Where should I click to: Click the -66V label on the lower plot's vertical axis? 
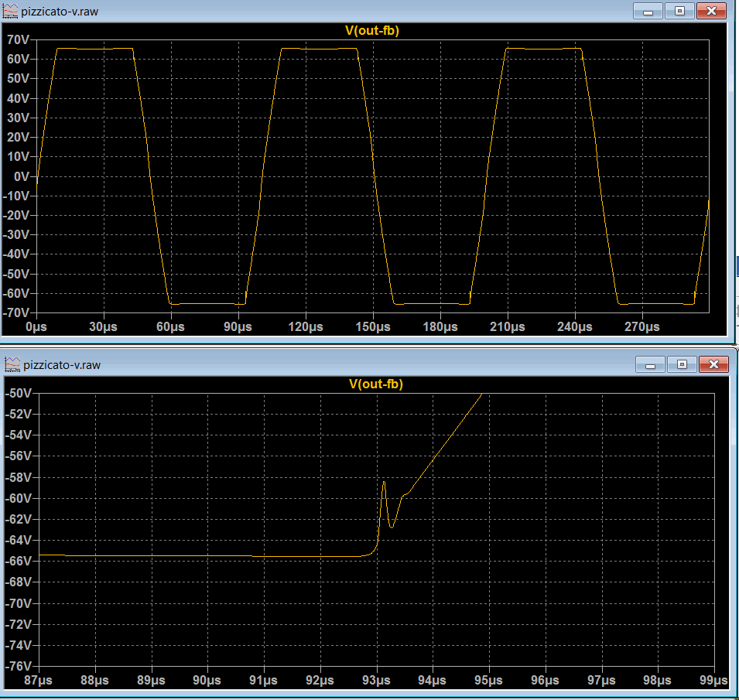(19, 561)
